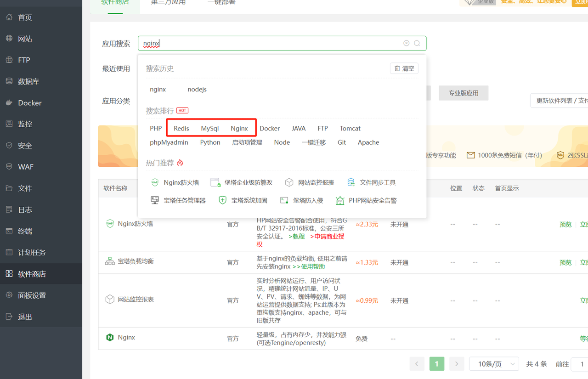The image size is (588, 379).
Task: Click the green Nginx logo icon in table
Action: (110, 337)
